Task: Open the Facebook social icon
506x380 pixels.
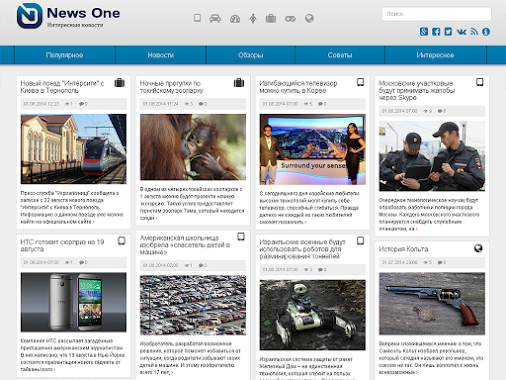Action: 436,32
